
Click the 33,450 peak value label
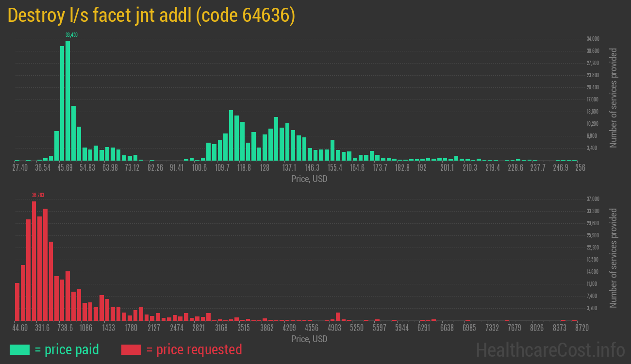point(71,35)
